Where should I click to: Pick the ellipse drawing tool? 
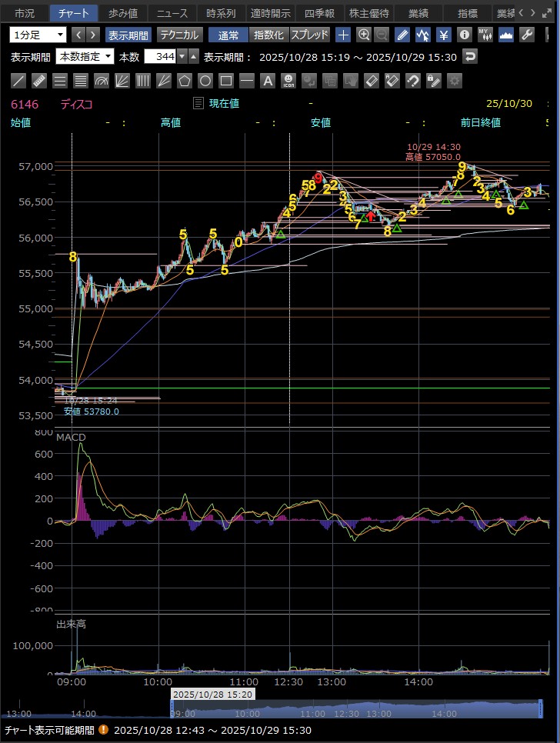[205, 81]
